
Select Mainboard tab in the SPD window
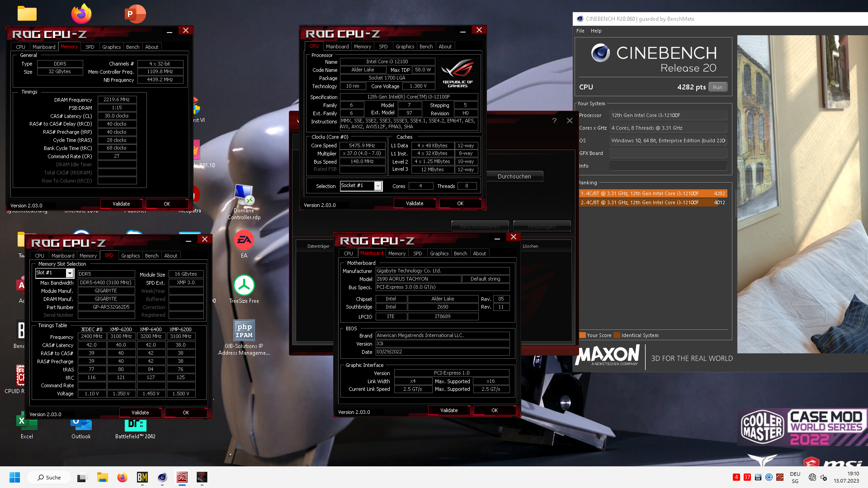click(x=63, y=256)
